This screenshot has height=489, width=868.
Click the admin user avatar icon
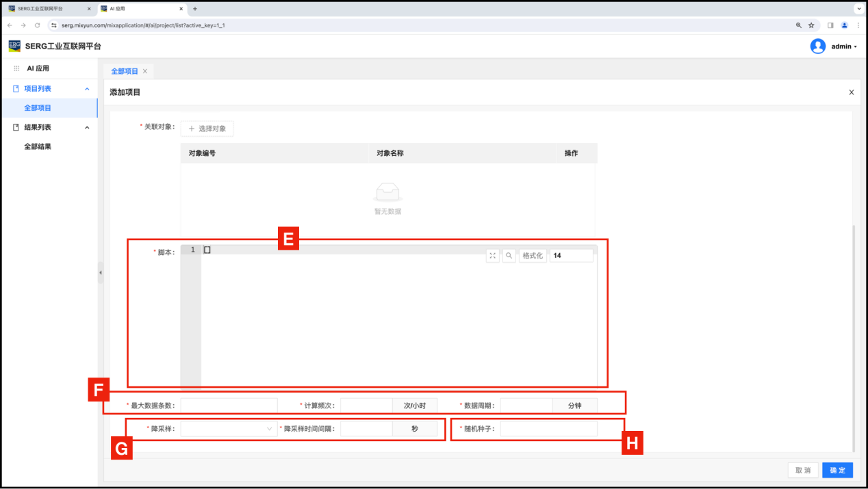[x=817, y=47]
